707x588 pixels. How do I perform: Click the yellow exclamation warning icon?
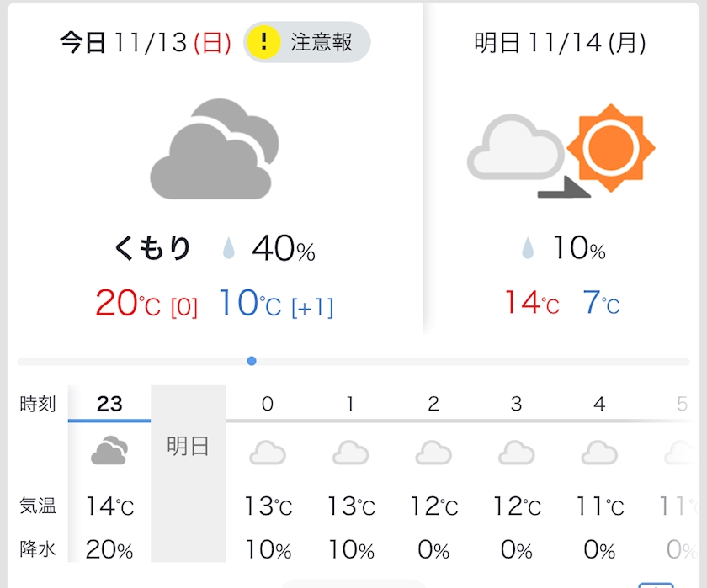[x=264, y=42]
